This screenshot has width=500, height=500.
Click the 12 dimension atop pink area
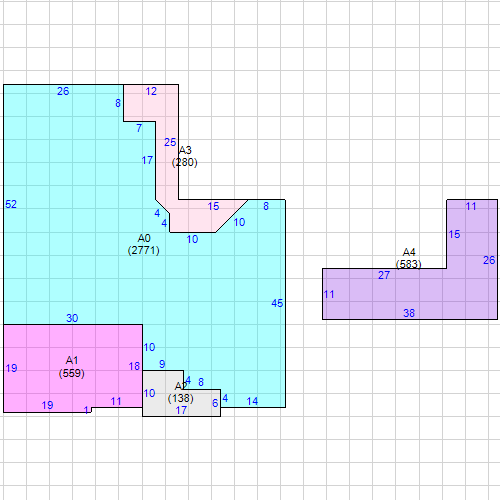point(151,91)
